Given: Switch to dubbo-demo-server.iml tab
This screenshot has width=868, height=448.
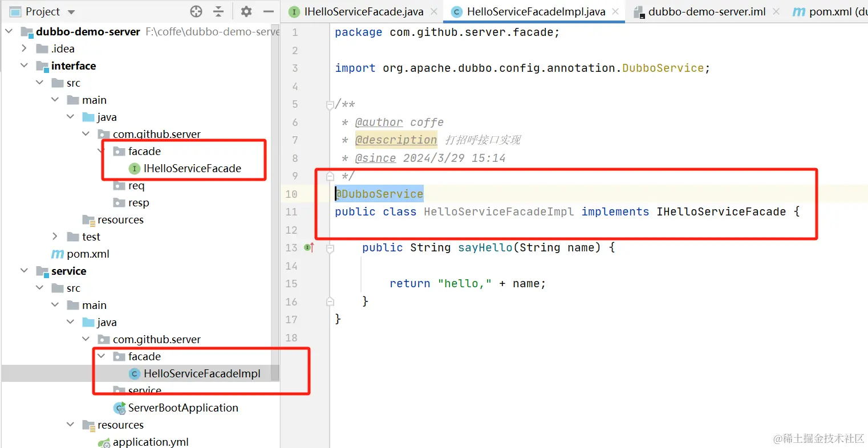Looking at the screenshot, I should [707, 11].
